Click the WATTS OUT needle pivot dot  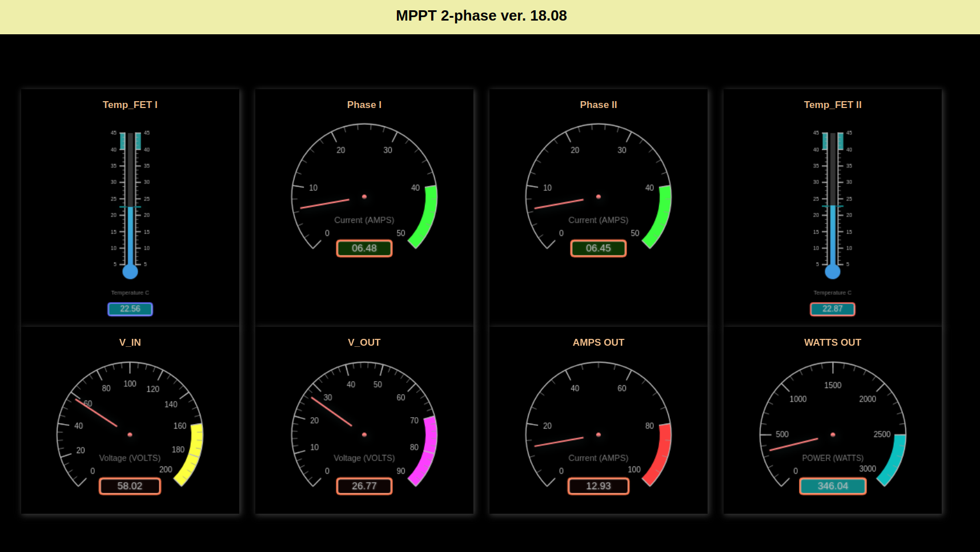[833, 435]
